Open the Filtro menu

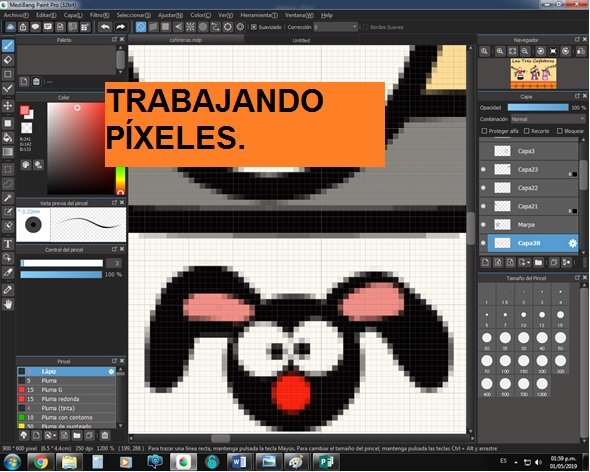pyautogui.click(x=99, y=15)
